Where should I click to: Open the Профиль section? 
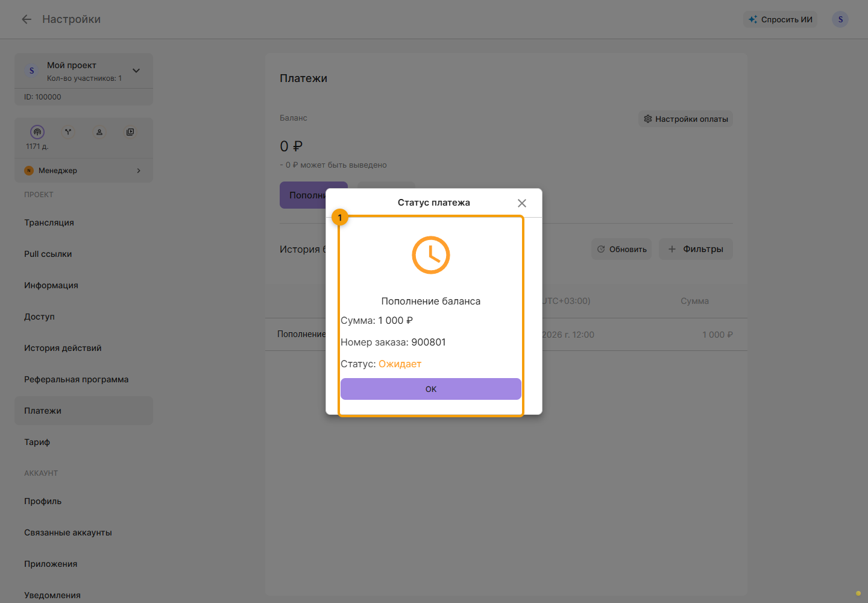pos(84,501)
